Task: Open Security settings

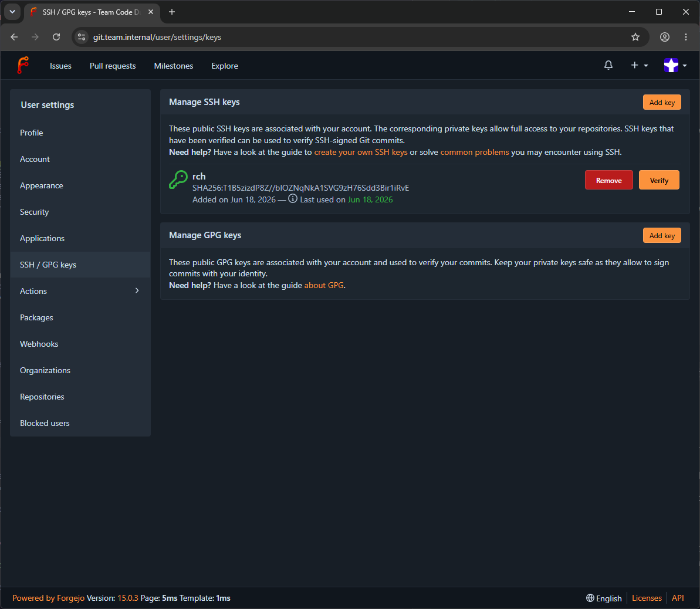Action: click(x=80, y=212)
